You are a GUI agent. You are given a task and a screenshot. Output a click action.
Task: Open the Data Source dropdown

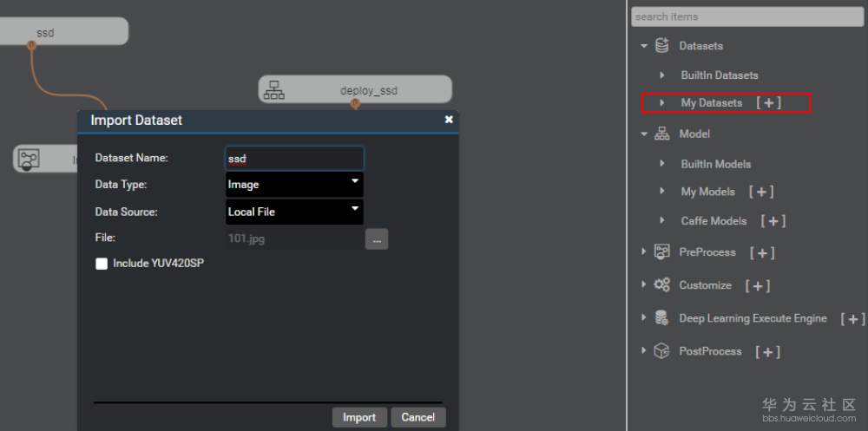294,212
